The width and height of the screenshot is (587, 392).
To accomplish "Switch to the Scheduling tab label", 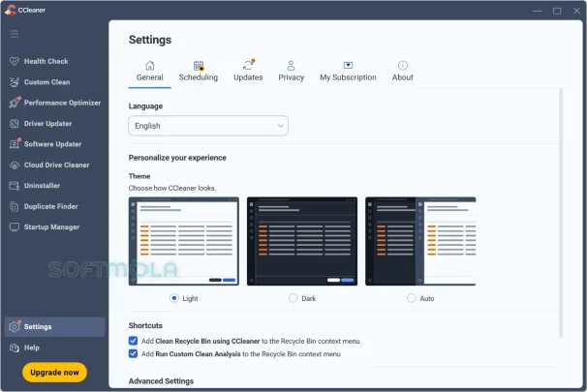I will click(199, 77).
